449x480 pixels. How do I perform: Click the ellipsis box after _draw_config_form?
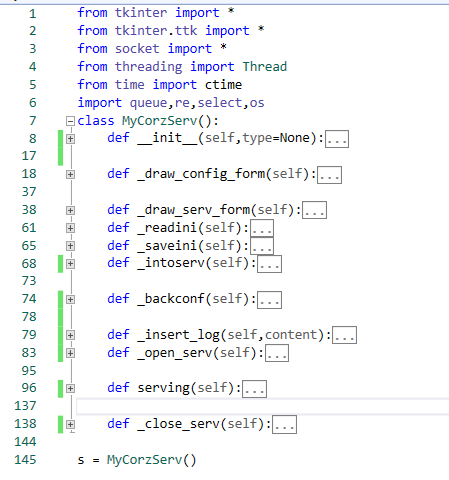(x=329, y=175)
